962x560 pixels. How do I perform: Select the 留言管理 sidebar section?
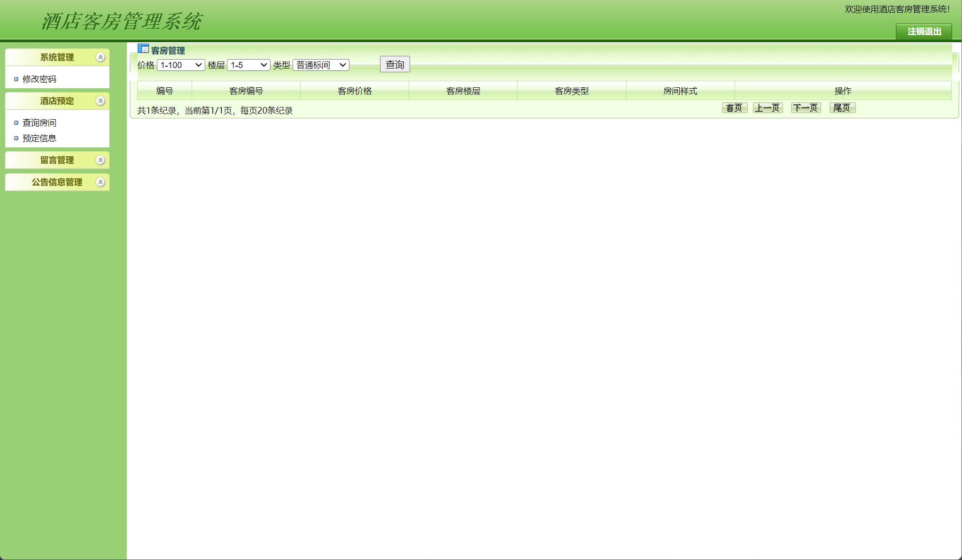pyautogui.click(x=56, y=160)
